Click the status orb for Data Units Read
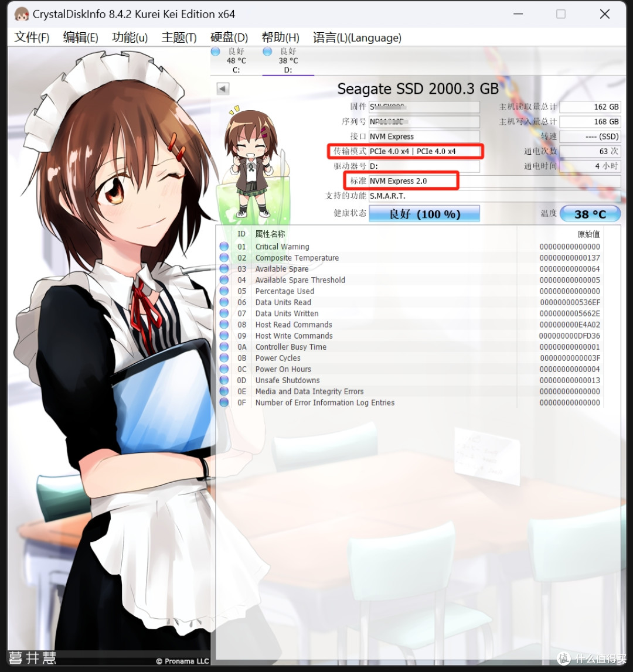This screenshot has width=633, height=672. point(224,302)
